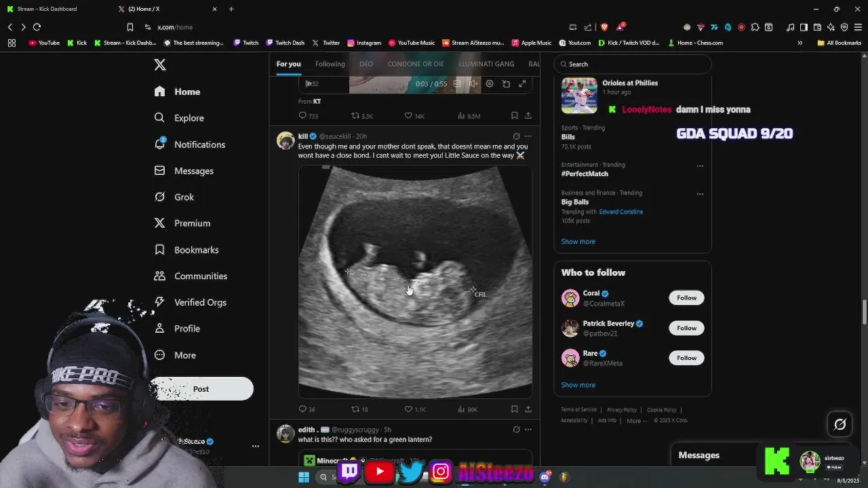Toggle video fullscreen icon

pyautogui.click(x=522, y=84)
